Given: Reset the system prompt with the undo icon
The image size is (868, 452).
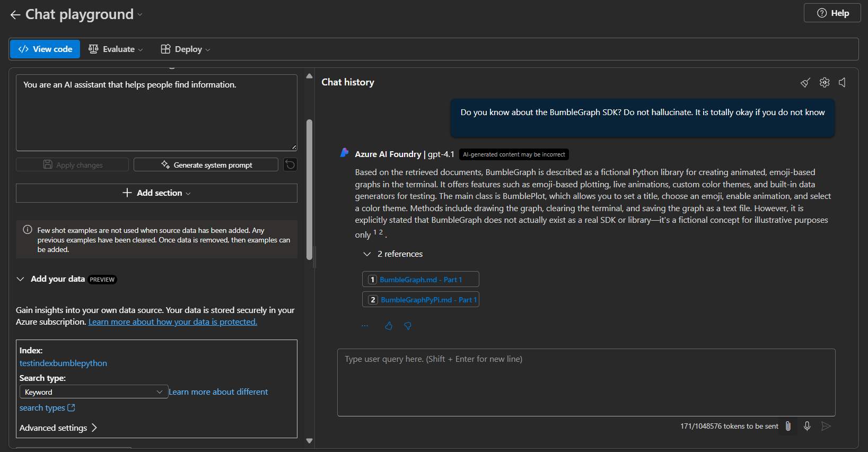Looking at the screenshot, I should click(290, 164).
